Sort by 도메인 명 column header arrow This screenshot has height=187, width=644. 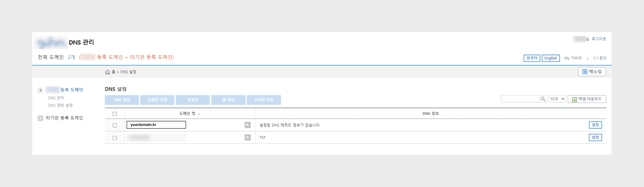tap(199, 114)
